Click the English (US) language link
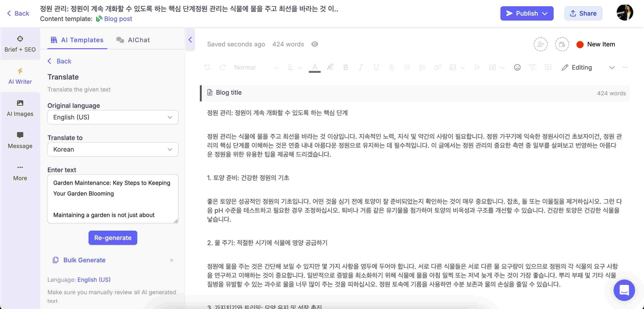 [x=94, y=280]
